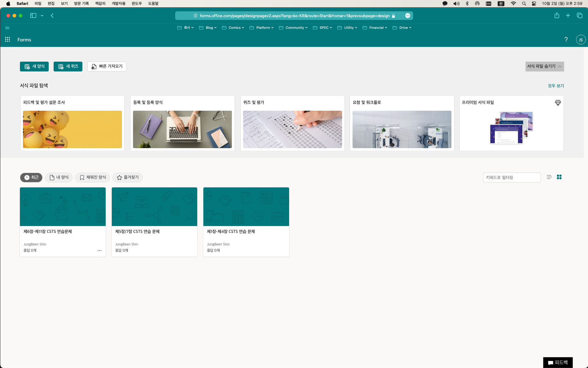Click the premium diamond icon
The height and width of the screenshot is (368, 588).
click(x=558, y=103)
